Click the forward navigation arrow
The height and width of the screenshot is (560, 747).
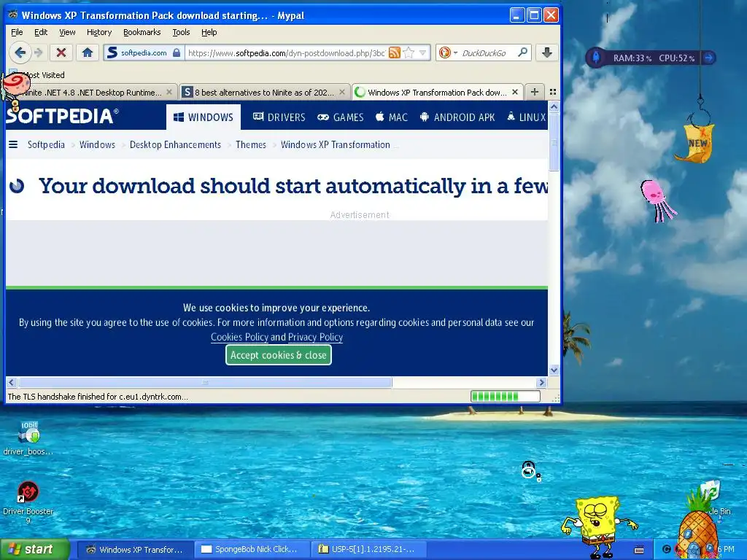[39, 52]
